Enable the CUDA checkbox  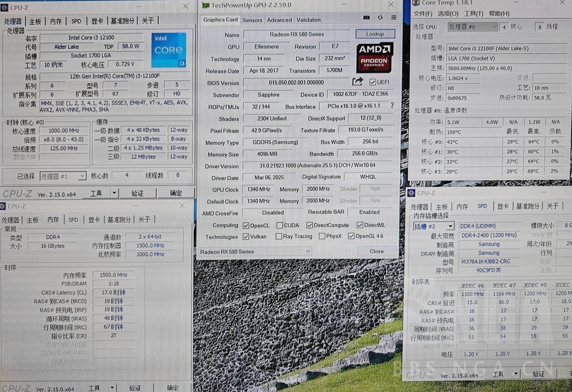point(280,225)
